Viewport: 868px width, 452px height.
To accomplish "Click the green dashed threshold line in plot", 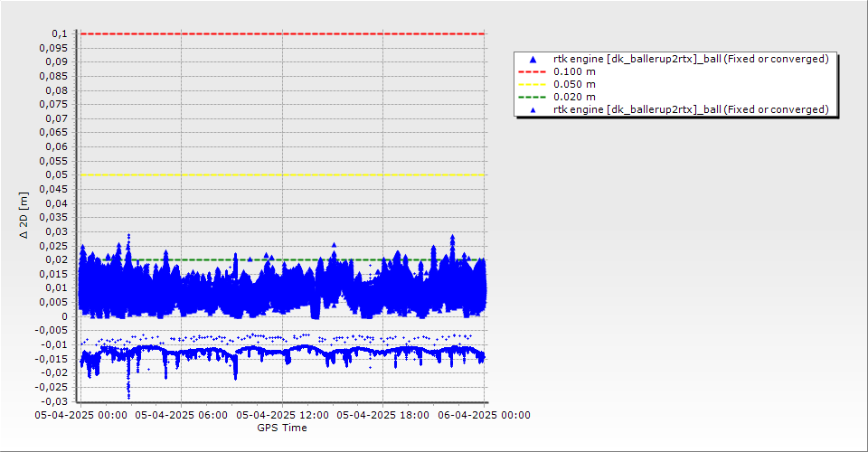I will click(282, 259).
